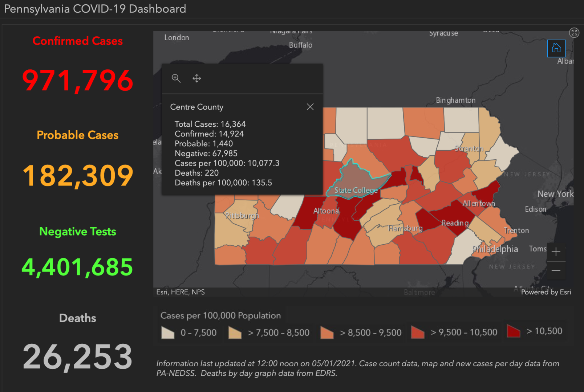584x392 pixels.
Task: Click the Probable Cases count 182,309
Action: (x=78, y=176)
